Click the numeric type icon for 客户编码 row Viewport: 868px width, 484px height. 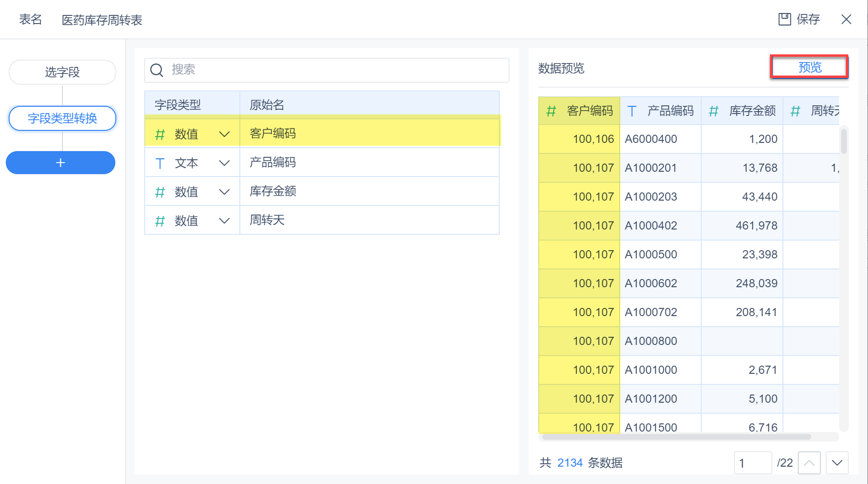(160, 134)
